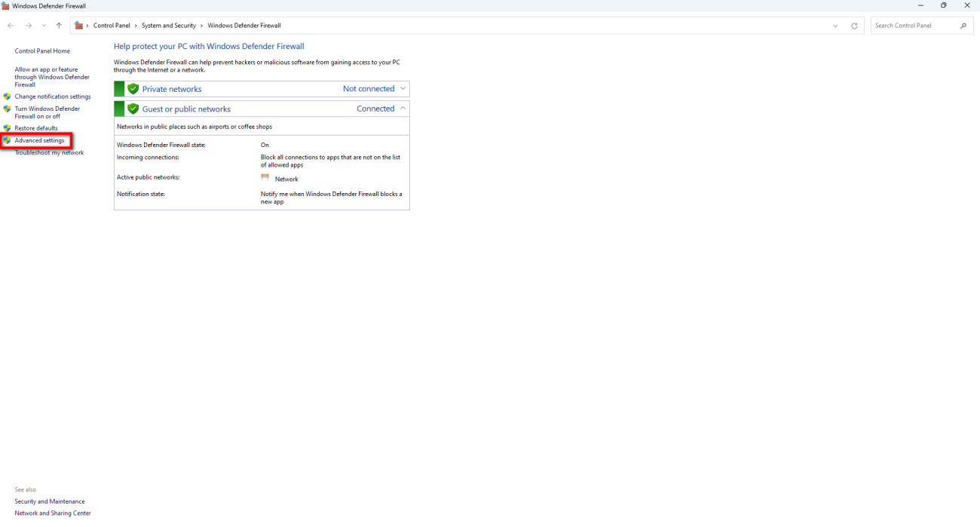Click the shield icon beside Restore defaults
Screen dimensions: 980x527
tap(8, 128)
